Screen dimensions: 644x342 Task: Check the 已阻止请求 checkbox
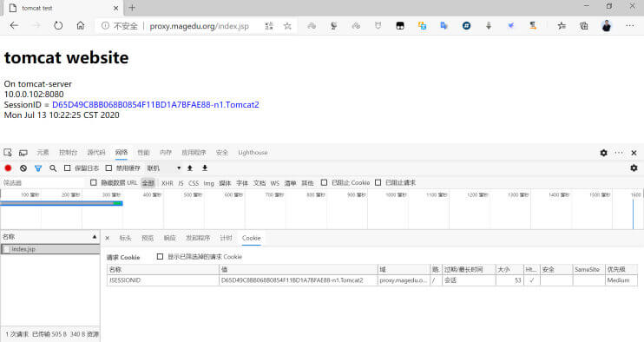point(378,182)
